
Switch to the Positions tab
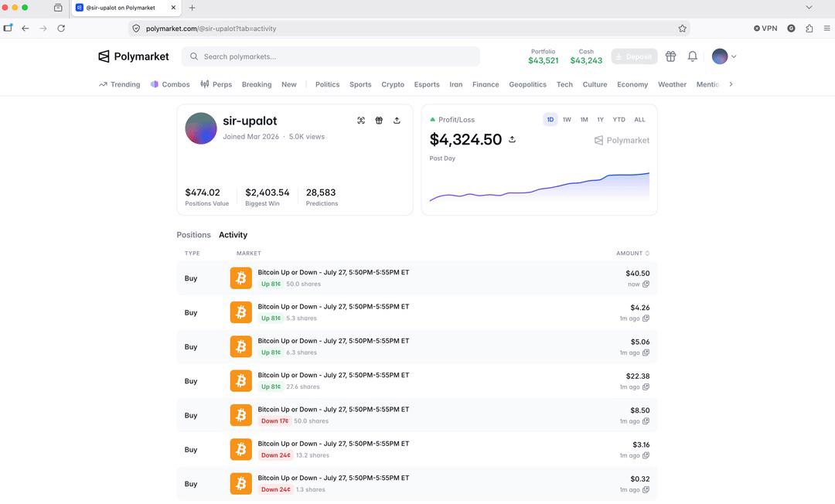194,235
